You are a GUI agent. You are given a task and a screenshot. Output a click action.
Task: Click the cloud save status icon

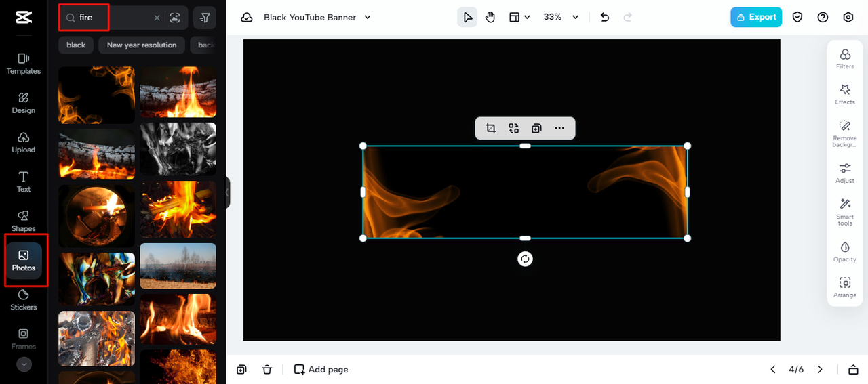point(247,18)
